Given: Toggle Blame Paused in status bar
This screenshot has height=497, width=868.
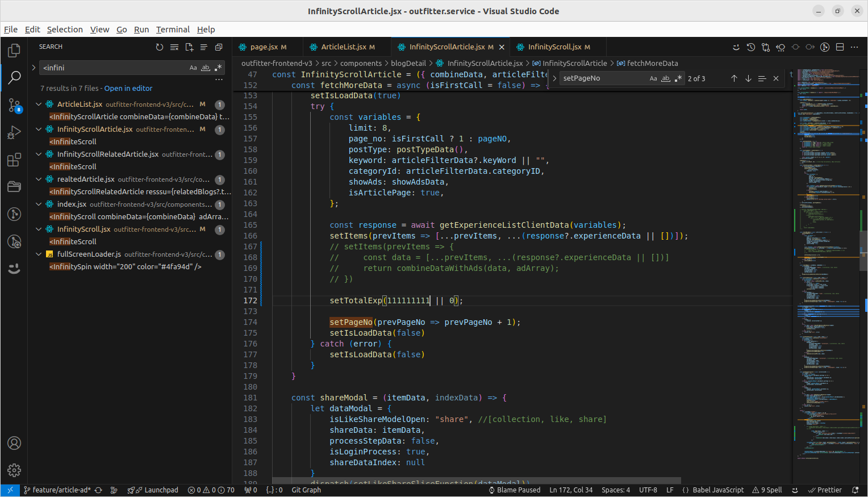Looking at the screenshot, I should pos(515,490).
